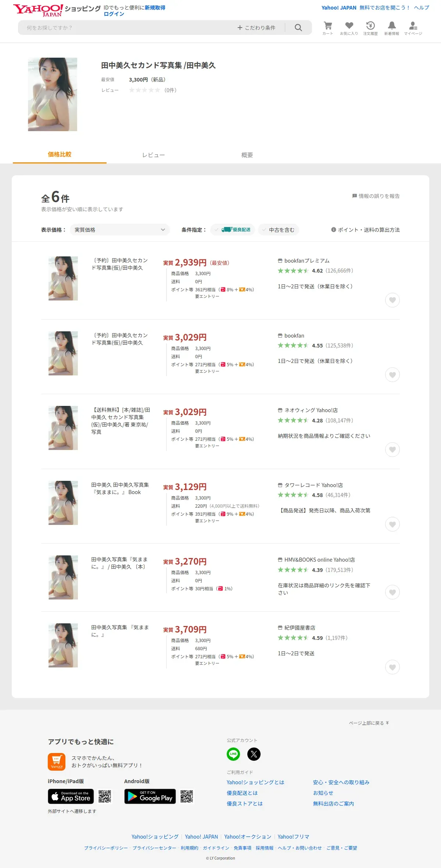Open the 紀伊國屋書店 store name
This screenshot has height=868, width=441.
[300, 628]
